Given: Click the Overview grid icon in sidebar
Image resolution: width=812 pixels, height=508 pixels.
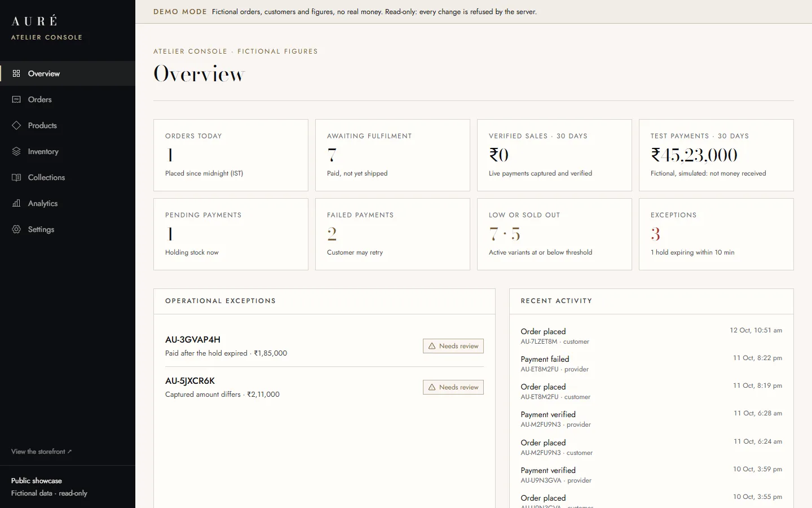Looking at the screenshot, I should click(16, 73).
